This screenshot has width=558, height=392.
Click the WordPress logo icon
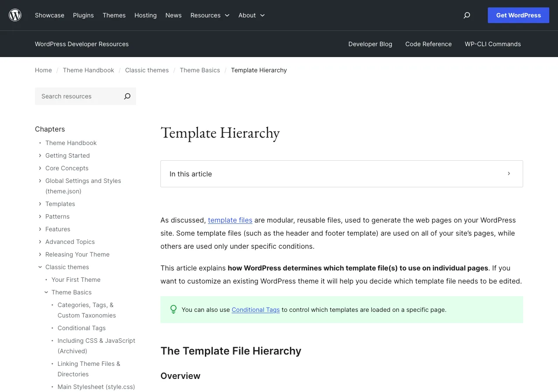point(15,15)
